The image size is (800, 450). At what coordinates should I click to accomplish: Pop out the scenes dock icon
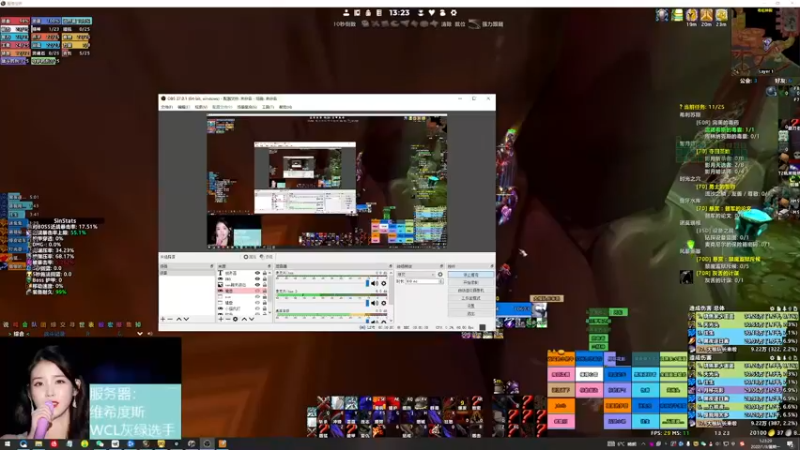pyautogui.click(x=212, y=266)
